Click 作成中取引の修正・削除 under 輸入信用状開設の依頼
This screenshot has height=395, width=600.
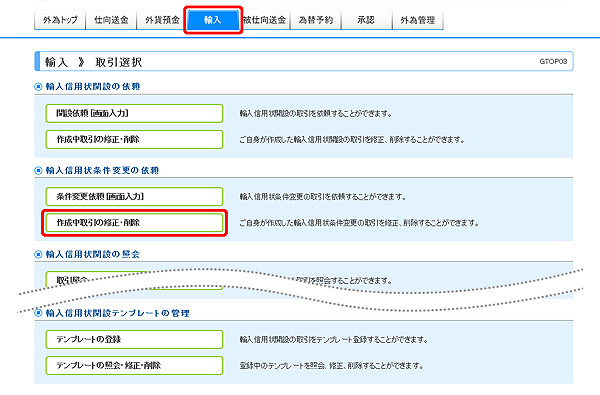coord(134,139)
